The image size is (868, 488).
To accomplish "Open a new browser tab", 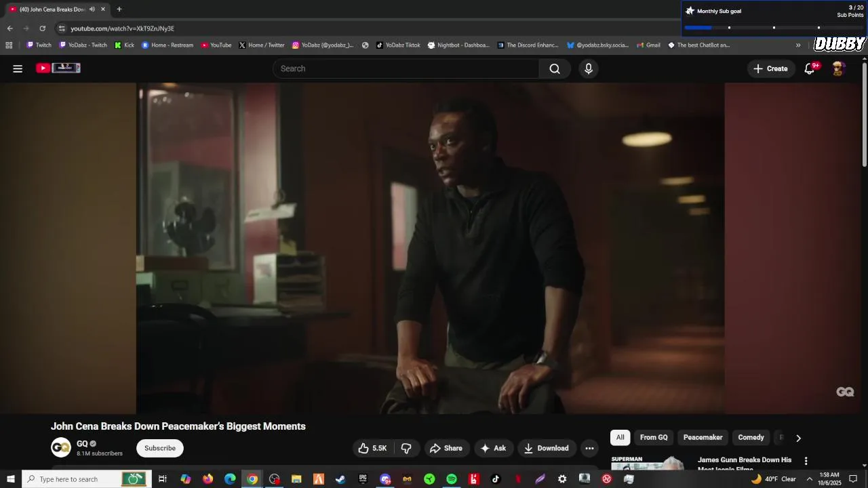I will [x=119, y=9].
